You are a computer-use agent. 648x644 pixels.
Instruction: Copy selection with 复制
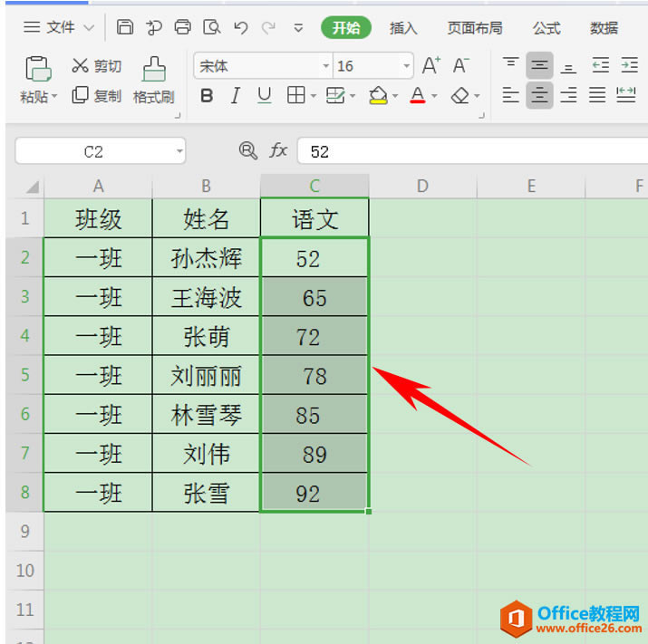(x=96, y=96)
